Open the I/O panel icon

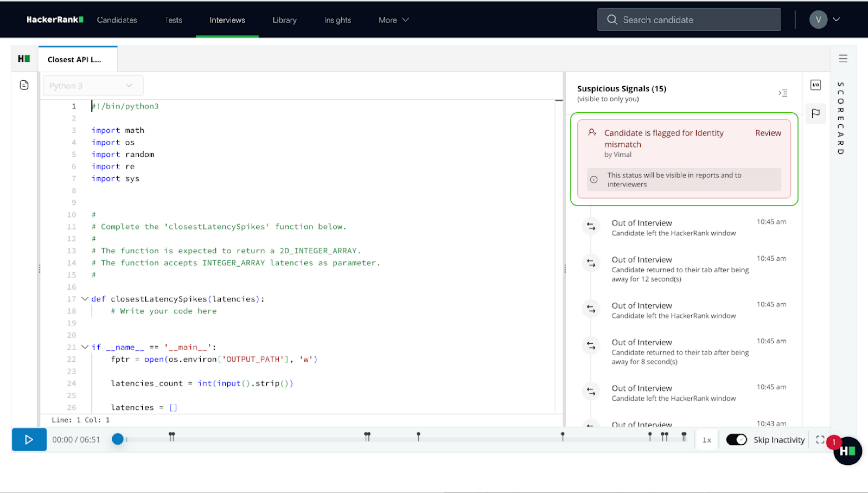[815, 85]
